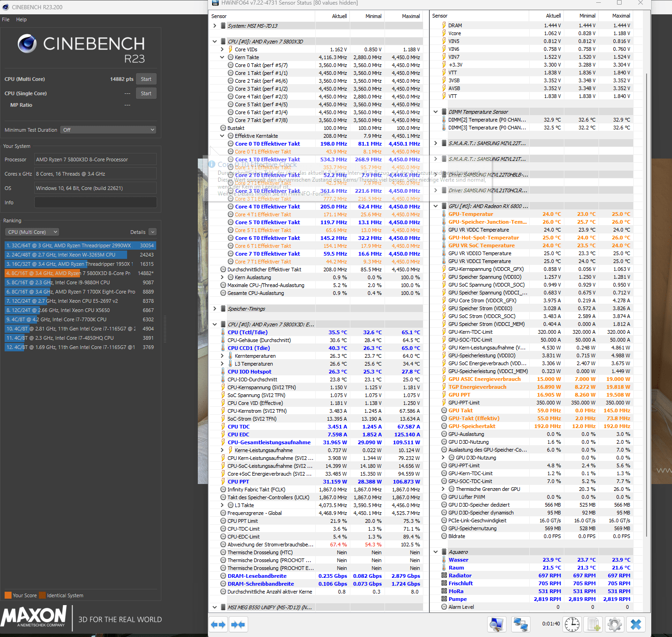The image size is (672, 637).
Task: Open the Minimum Test Duration dropdown
Action: point(109,130)
